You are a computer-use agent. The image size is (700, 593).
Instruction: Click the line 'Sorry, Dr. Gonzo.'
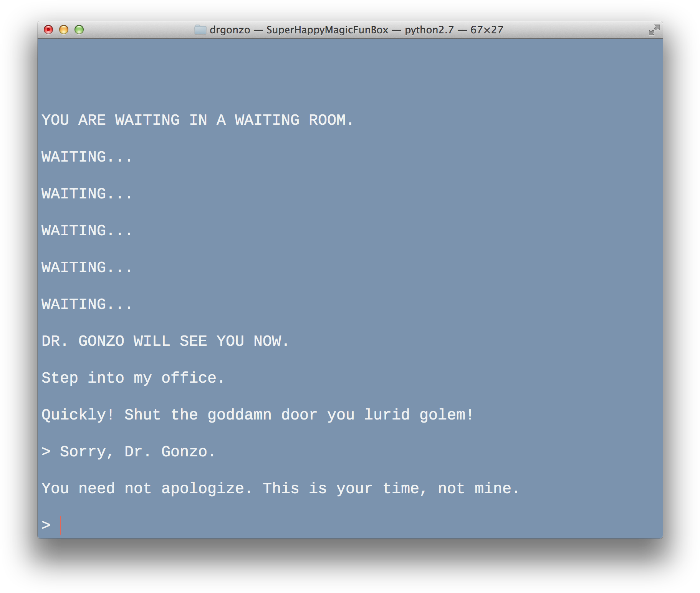[x=137, y=452]
